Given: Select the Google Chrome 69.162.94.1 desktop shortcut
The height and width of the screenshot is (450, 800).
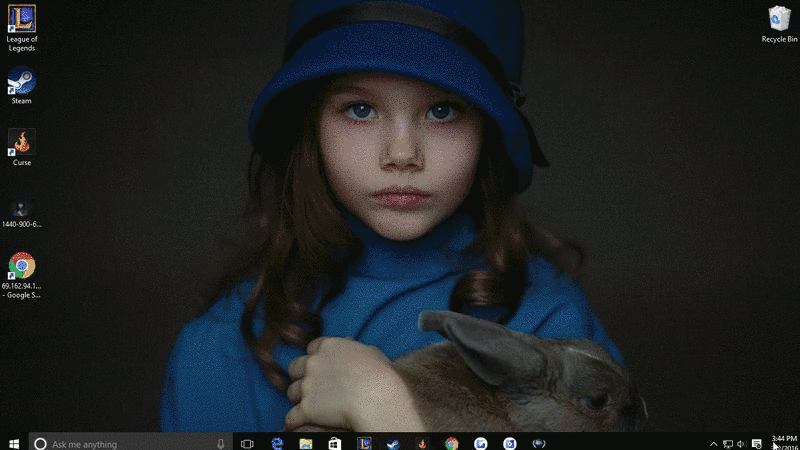Looking at the screenshot, I should pos(21,275).
